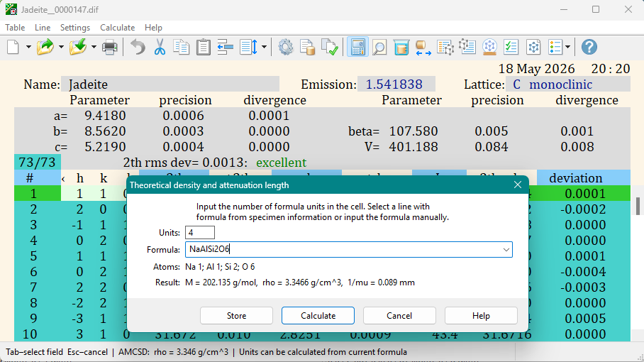Viewport: 644px width, 362px height.
Task: Click the V value 401.188
Action: click(413, 147)
